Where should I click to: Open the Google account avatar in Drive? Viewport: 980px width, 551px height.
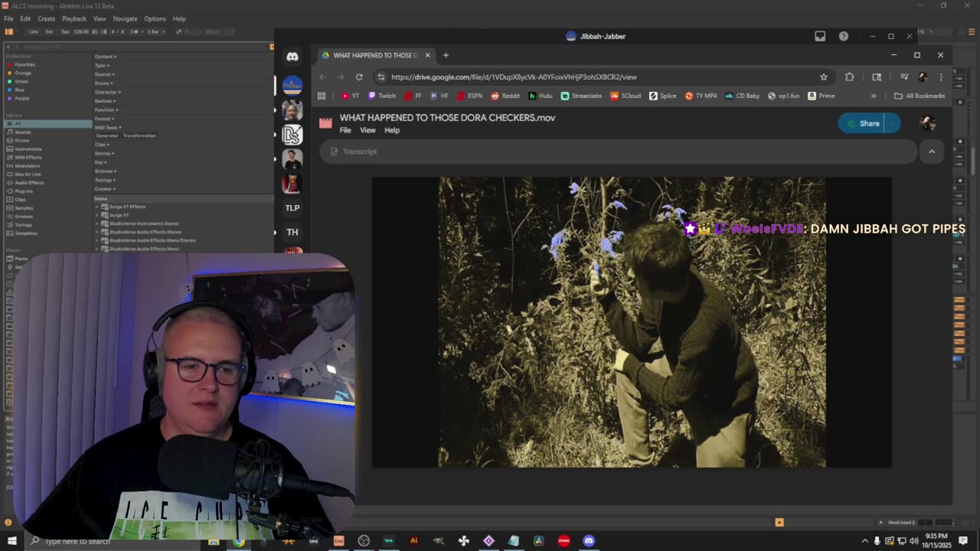[928, 123]
